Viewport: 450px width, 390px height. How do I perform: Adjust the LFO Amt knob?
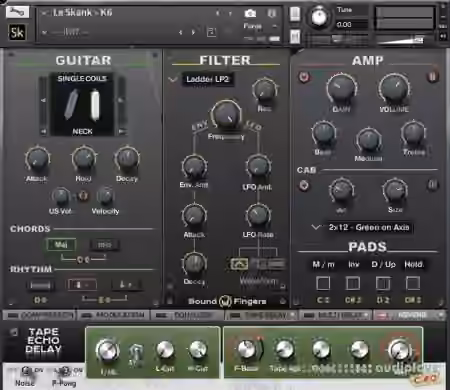coord(258,166)
